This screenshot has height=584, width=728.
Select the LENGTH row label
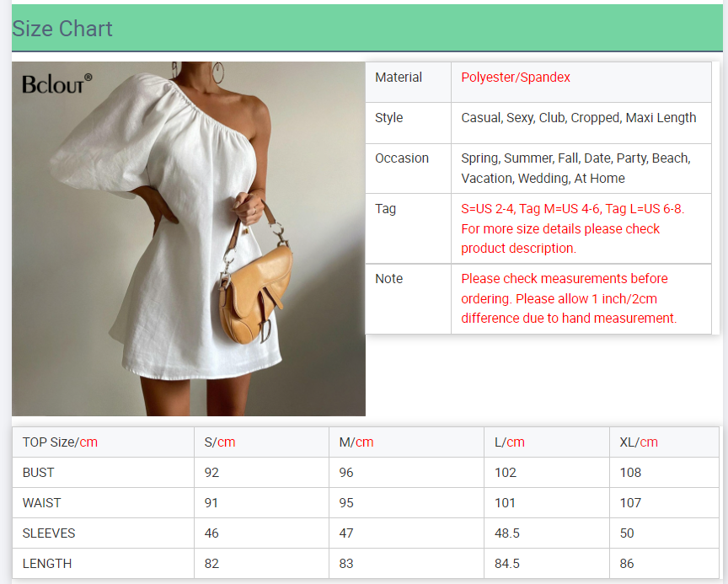[47, 564]
